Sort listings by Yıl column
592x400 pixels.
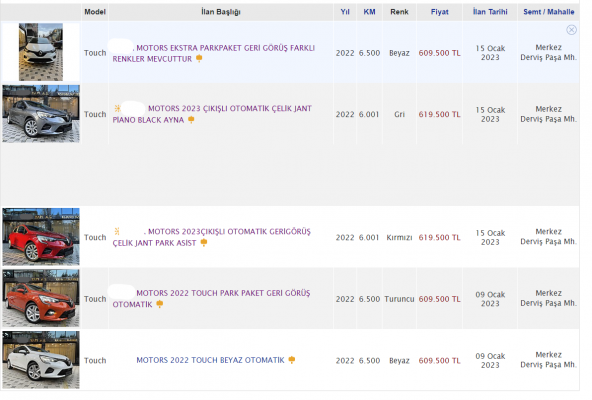[345, 12]
